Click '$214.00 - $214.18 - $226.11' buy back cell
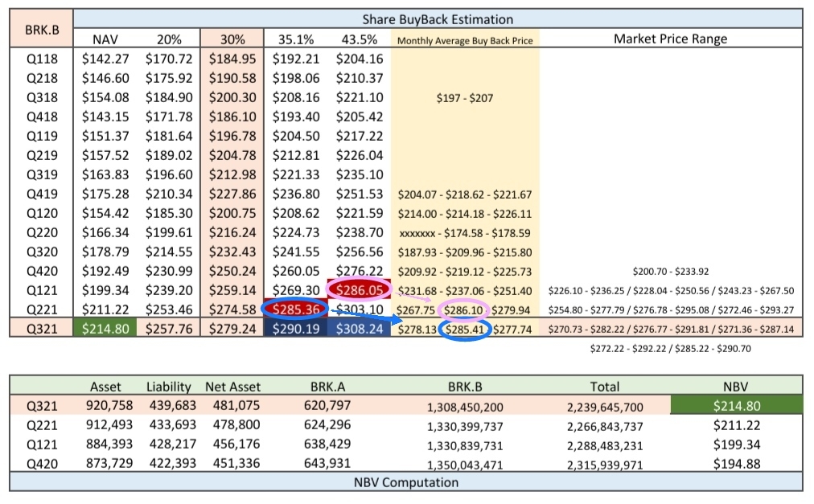The image size is (814, 504). (x=465, y=214)
